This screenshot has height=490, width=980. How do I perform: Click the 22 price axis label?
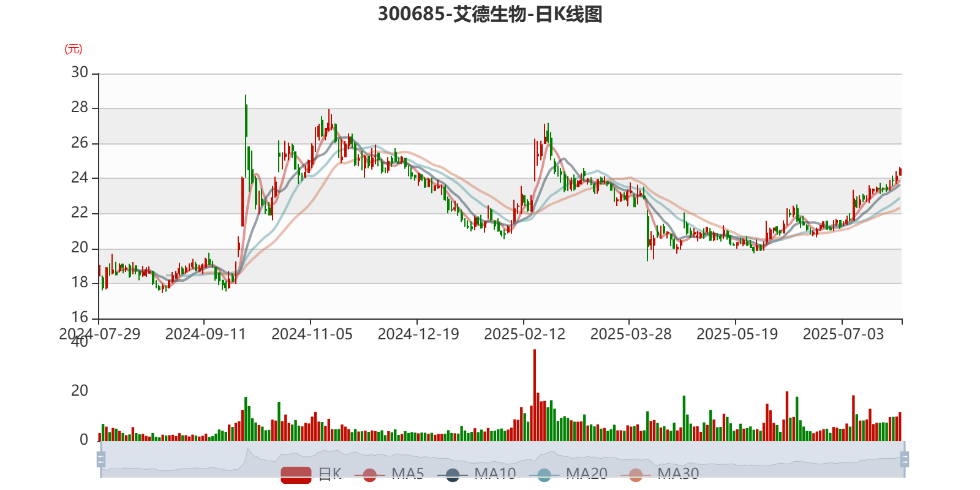tap(80, 213)
